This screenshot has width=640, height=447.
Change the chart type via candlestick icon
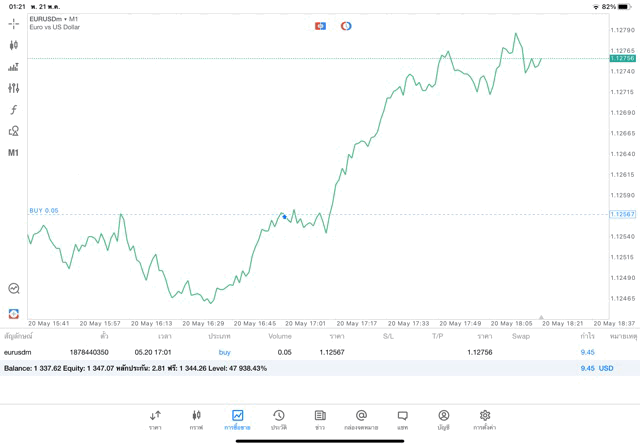(14, 45)
